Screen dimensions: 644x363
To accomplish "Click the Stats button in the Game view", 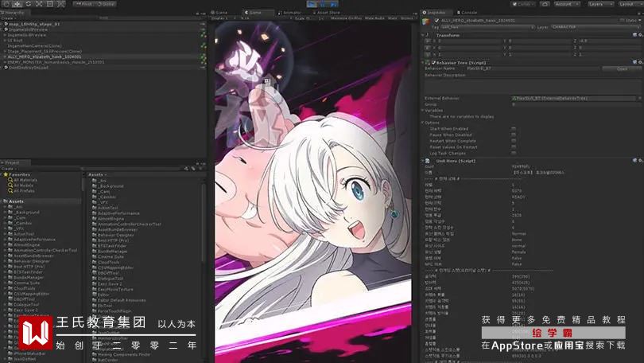I will [392, 18].
